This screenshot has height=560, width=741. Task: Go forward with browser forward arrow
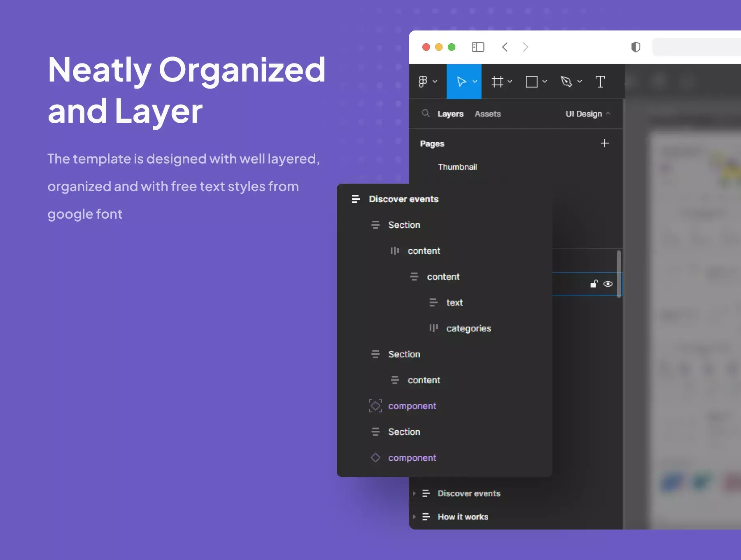coord(525,47)
